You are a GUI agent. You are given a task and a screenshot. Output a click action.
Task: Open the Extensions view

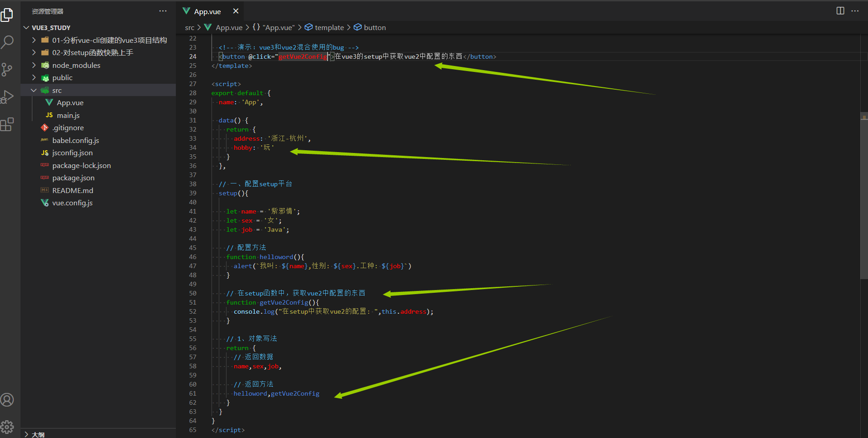[7, 124]
